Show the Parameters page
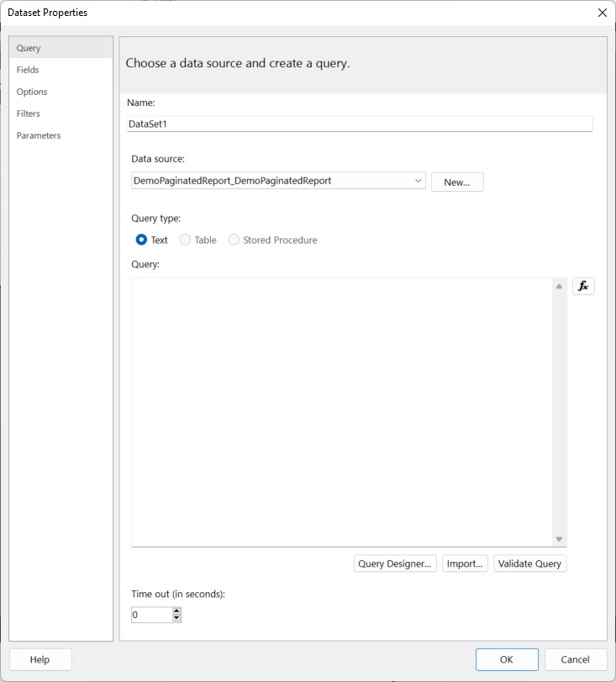616x682 pixels. 39,135
